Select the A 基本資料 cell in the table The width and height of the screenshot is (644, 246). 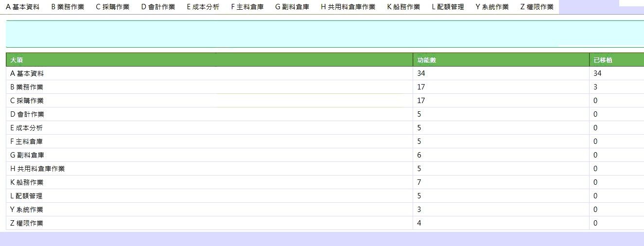coord(209,73)
